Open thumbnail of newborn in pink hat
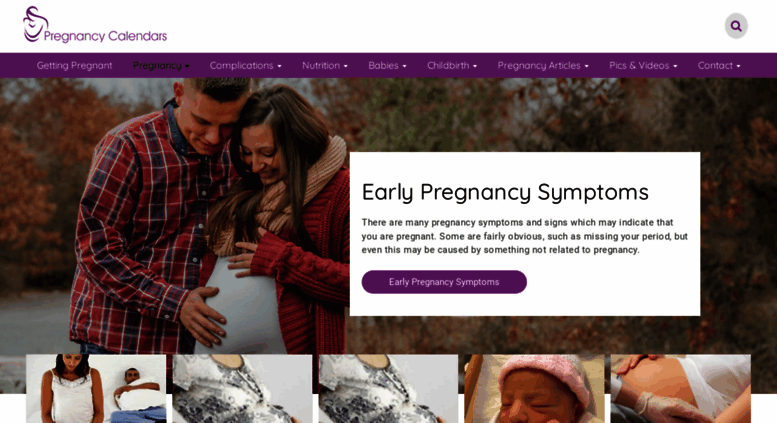The height and width of the screenshot is (423, 777). (534, 388)
